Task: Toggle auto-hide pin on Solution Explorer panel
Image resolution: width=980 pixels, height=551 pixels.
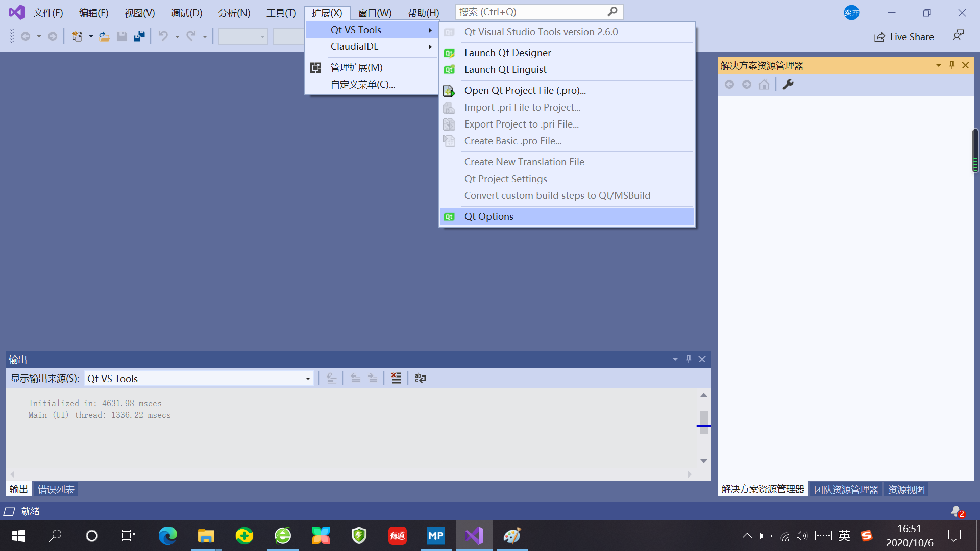Action: [x=952, y=65]
